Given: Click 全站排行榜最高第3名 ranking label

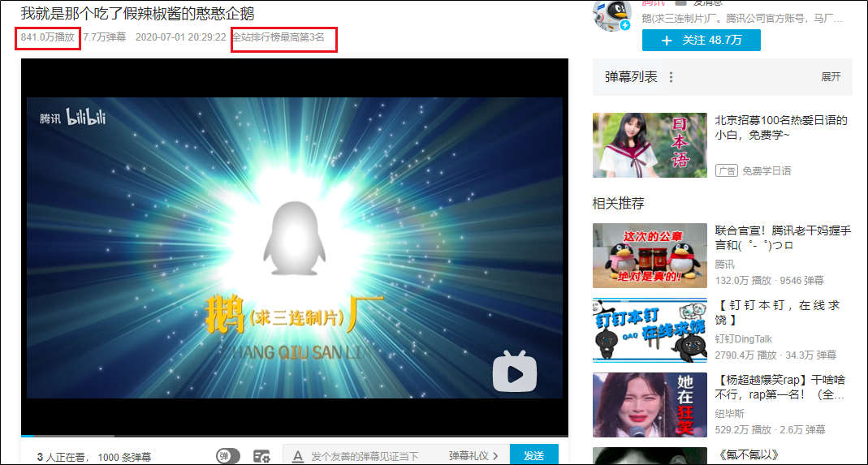Looking at the screenshot, I should pyautogui.click(x=279, y=37).
